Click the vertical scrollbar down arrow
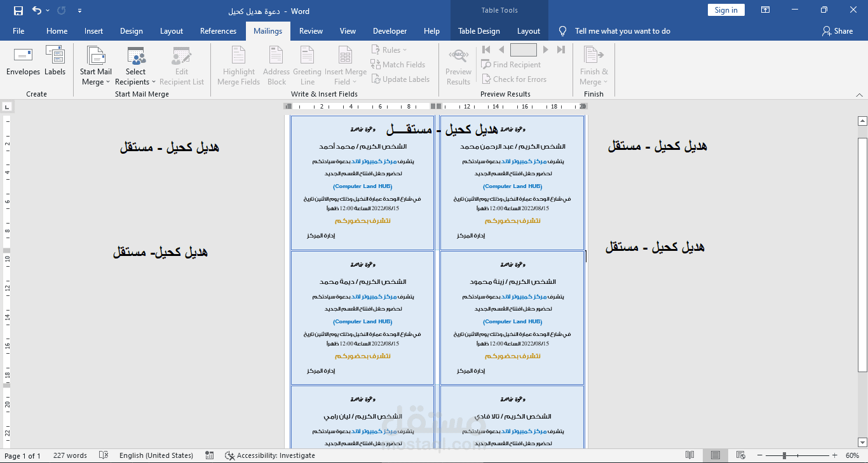The image size is (868, 463). click(862, 442)
